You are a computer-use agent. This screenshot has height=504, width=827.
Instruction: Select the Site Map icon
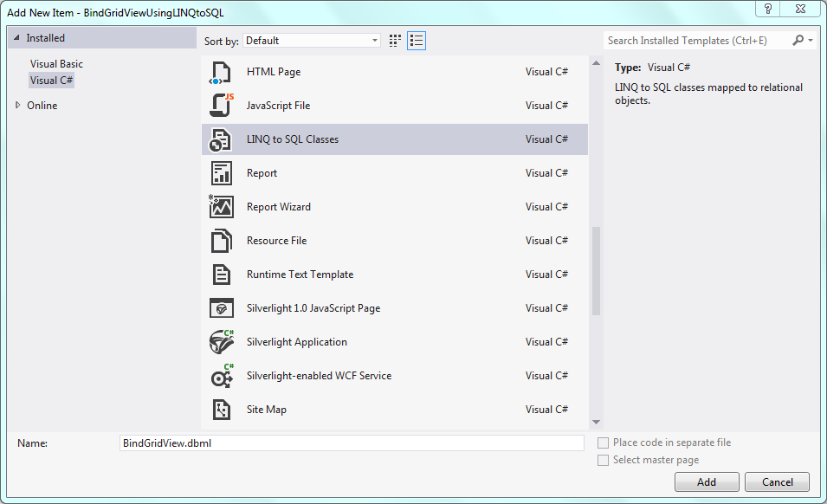tap(222, 410)
